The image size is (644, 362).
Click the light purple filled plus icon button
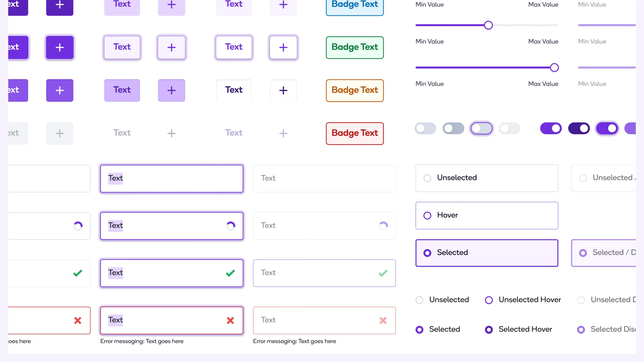pos(171,90)
